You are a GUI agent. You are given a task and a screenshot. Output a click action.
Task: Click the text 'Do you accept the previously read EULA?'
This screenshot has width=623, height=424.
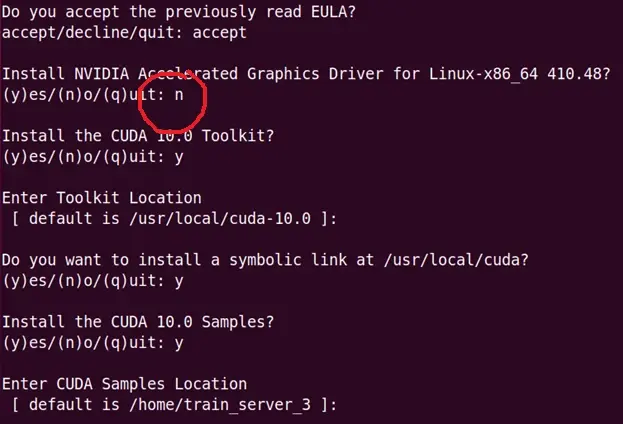click(x=179, y=12)
